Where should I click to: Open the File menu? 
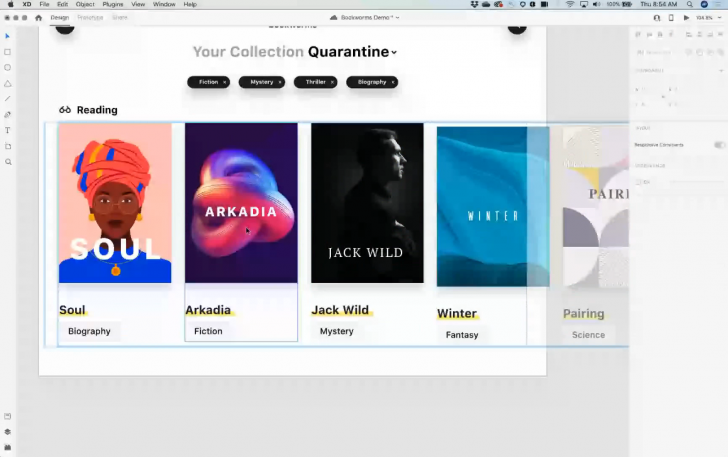[44, 4]
